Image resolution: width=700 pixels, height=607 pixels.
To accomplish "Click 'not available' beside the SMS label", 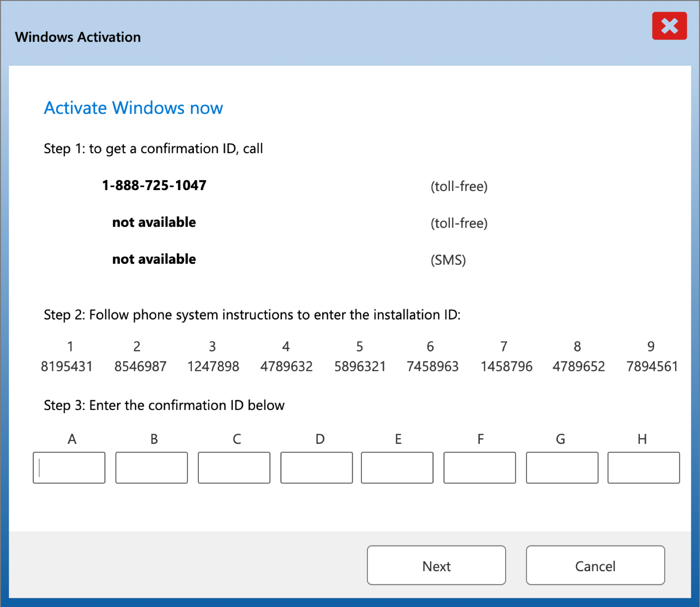I will point(154,259).
